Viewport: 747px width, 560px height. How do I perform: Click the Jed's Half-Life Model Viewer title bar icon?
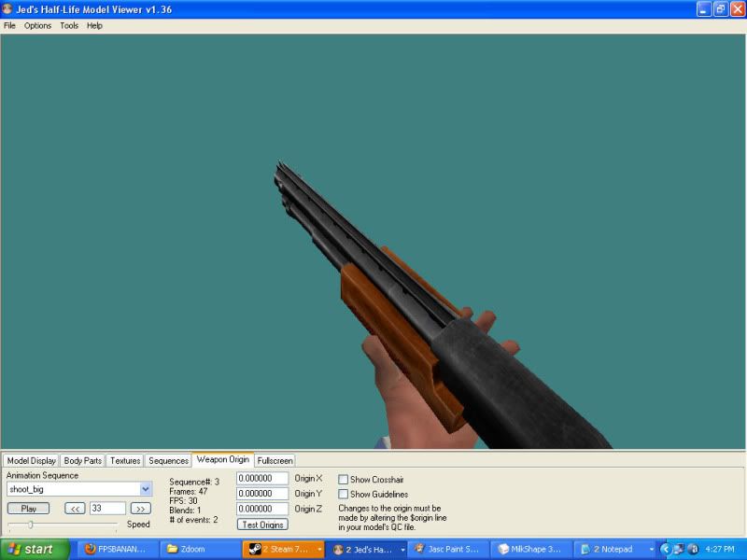point(7,9)
